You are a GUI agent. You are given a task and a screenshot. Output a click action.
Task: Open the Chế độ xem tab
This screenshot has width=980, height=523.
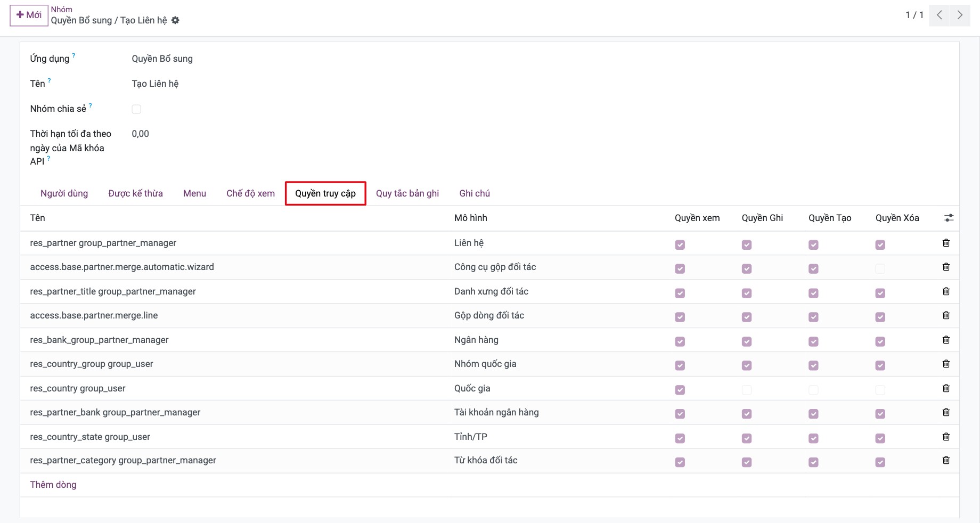pos(250,193)
